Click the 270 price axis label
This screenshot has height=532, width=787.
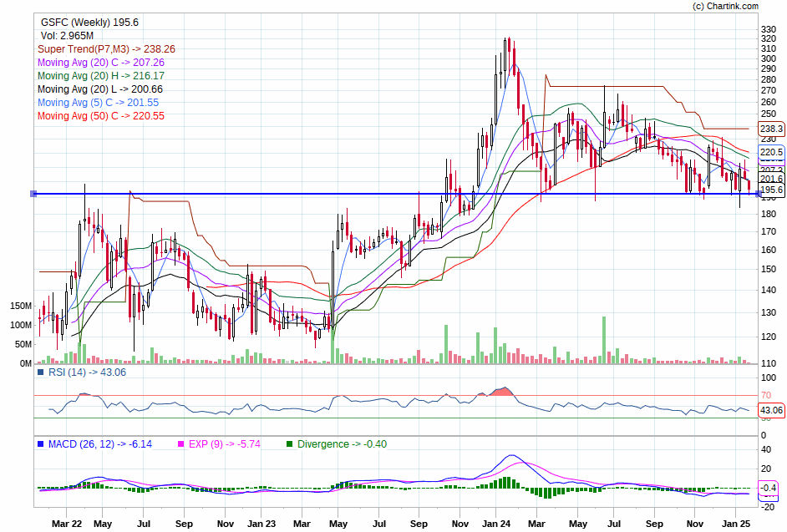click(769, 91)
